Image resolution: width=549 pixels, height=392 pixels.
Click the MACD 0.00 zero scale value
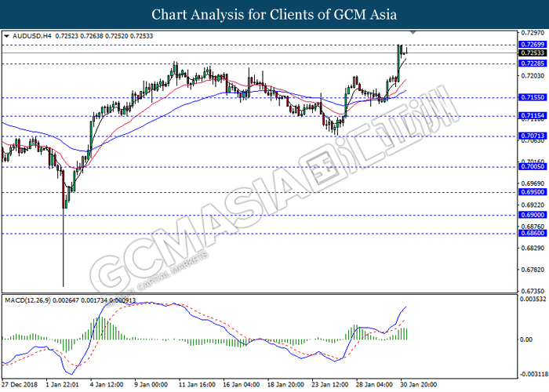[x=526, y=339]
